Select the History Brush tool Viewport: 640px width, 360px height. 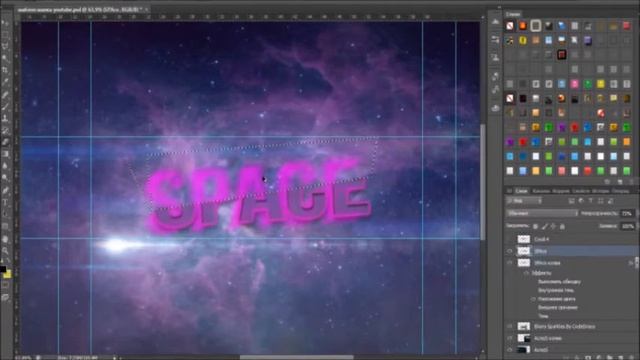5,131
